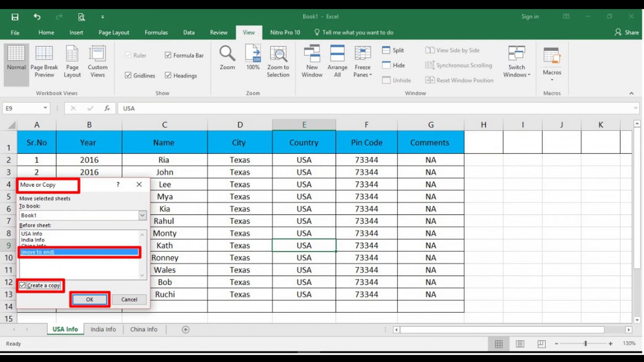Undo the last action
This screenshot has width=644, height=362.
37,17
